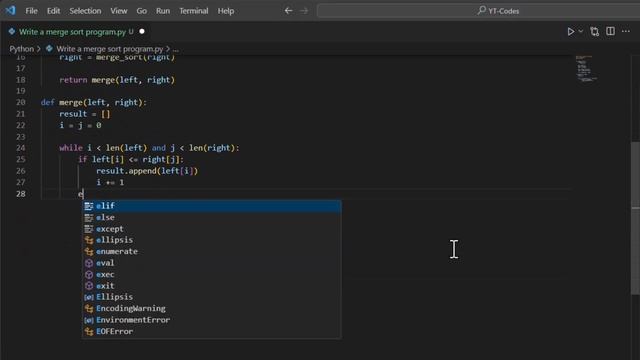The width and height of the screenshot is (640, 360).
Task: Click the class icon beside ellipsis
Action: pyautogui.click(x=89, y=240)
